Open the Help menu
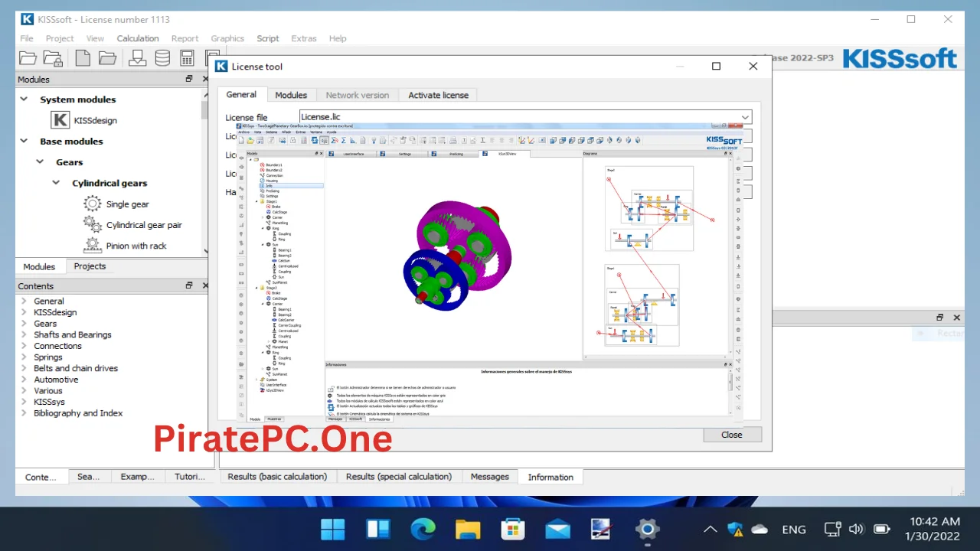Screen dimensions: 980x551 [x=338, y=38]
